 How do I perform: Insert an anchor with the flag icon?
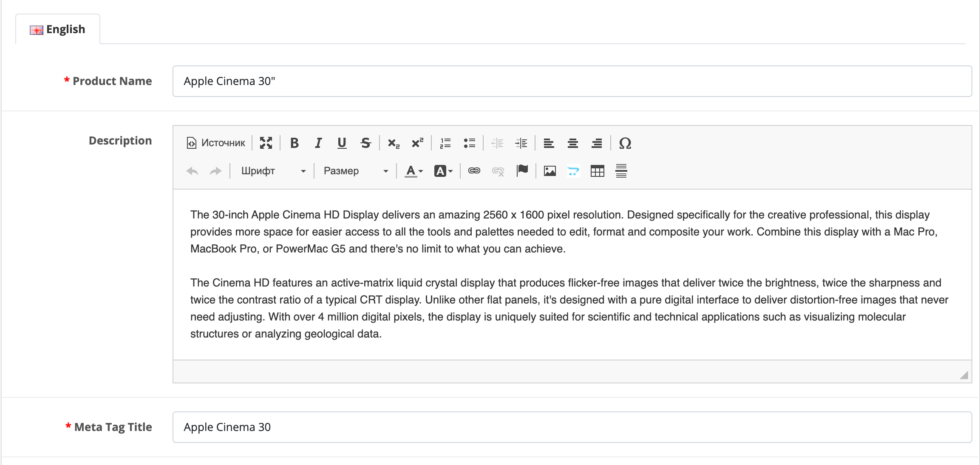coord(522,171)
